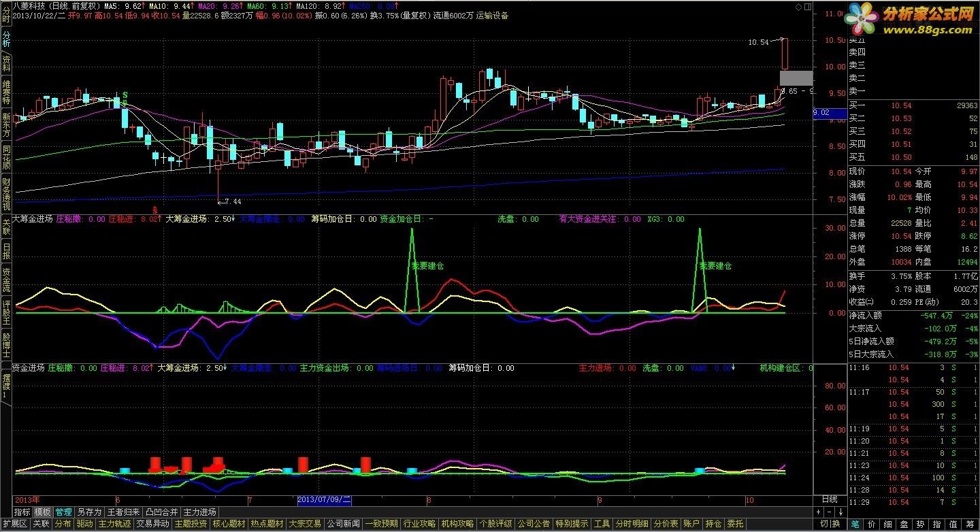
Task: Open the 分析 side tab
Action: pyautogui.click(x=6, y=38)
